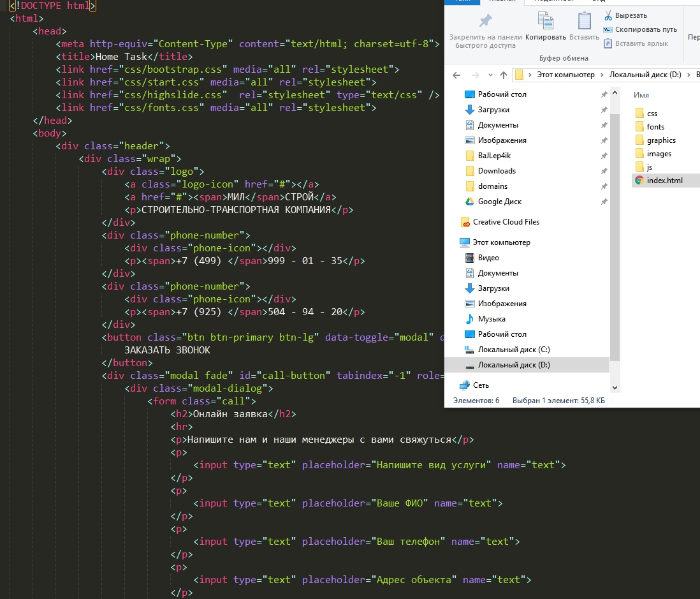Viewport: 700px width, 599px height.
Task: Click the Ваше ФИО placeholder input line
Action: click(348, 503)
